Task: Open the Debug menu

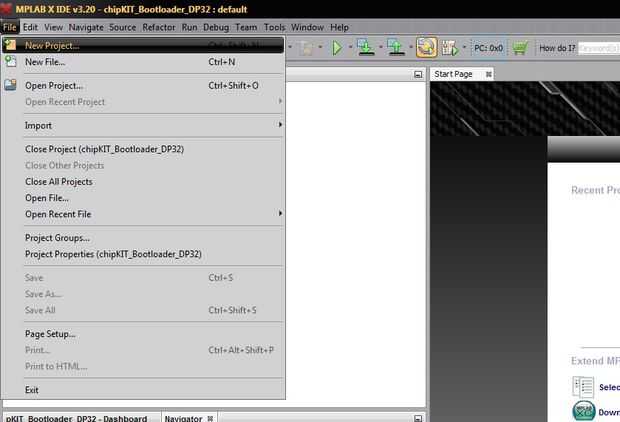Action: click(x=216, y=27)
